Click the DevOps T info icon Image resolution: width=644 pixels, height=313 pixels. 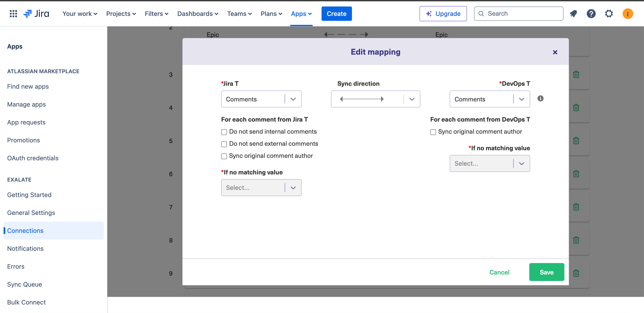(x=540, y=99)
